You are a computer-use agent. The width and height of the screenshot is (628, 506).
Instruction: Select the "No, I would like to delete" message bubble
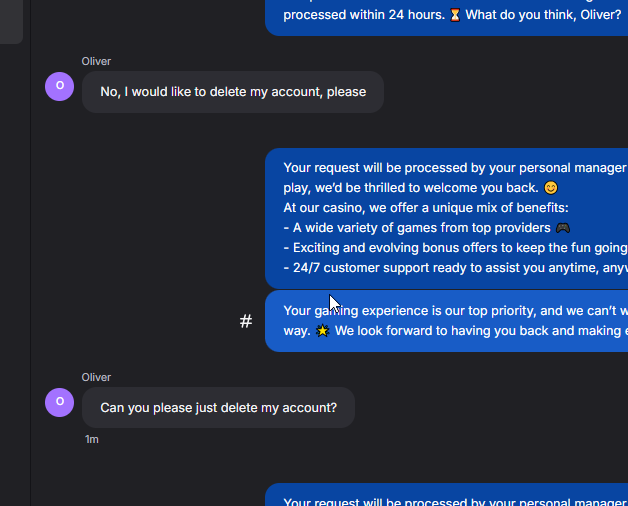coord(232,92)
